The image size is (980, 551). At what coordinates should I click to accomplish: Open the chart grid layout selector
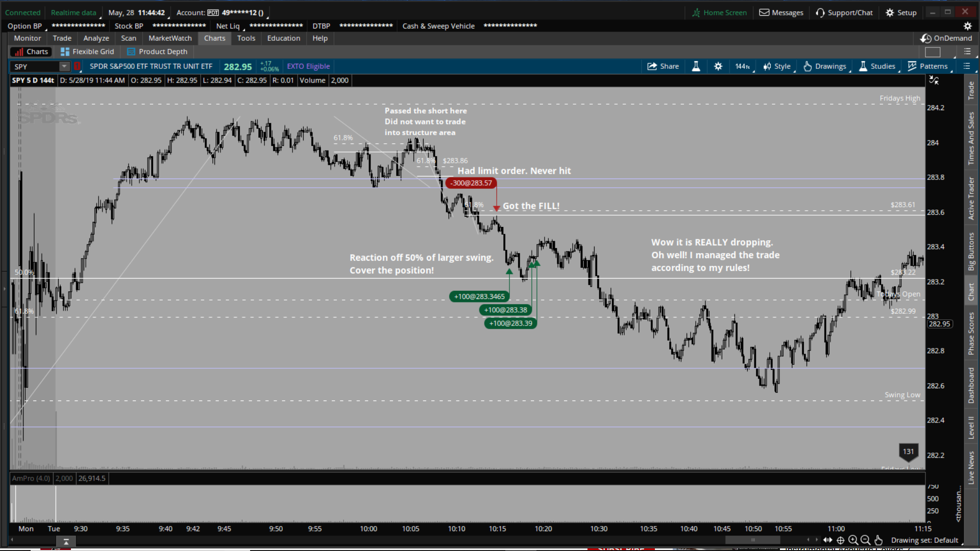933,52
